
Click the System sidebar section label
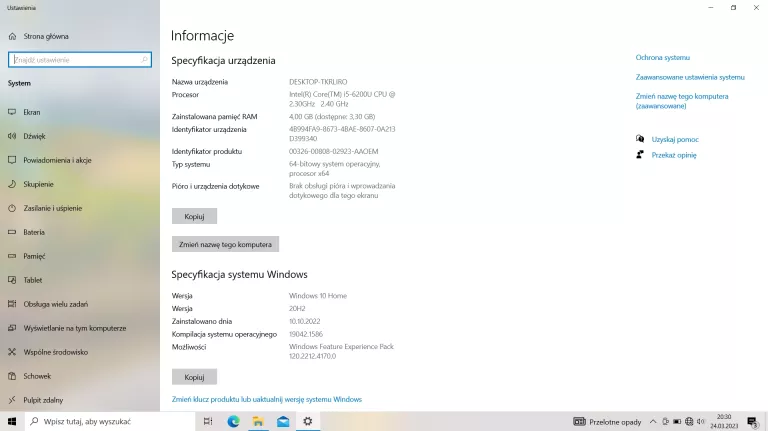tap(19, 83)
